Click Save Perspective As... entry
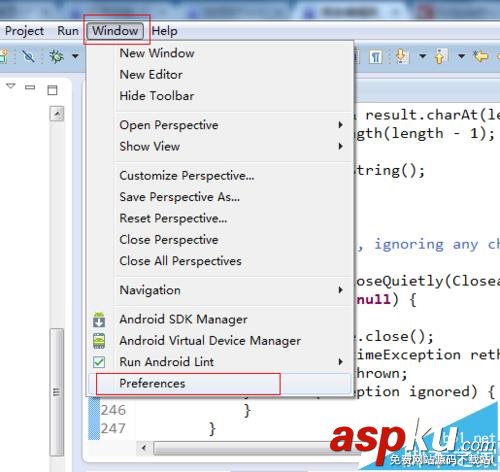 219,197
